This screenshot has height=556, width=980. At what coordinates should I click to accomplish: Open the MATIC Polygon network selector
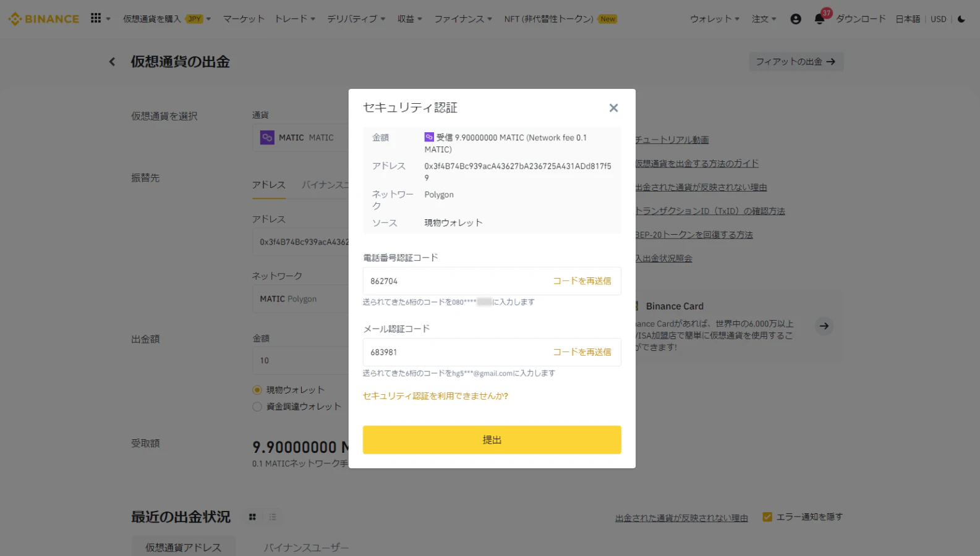pyautogui.click(x=300, y=299)
